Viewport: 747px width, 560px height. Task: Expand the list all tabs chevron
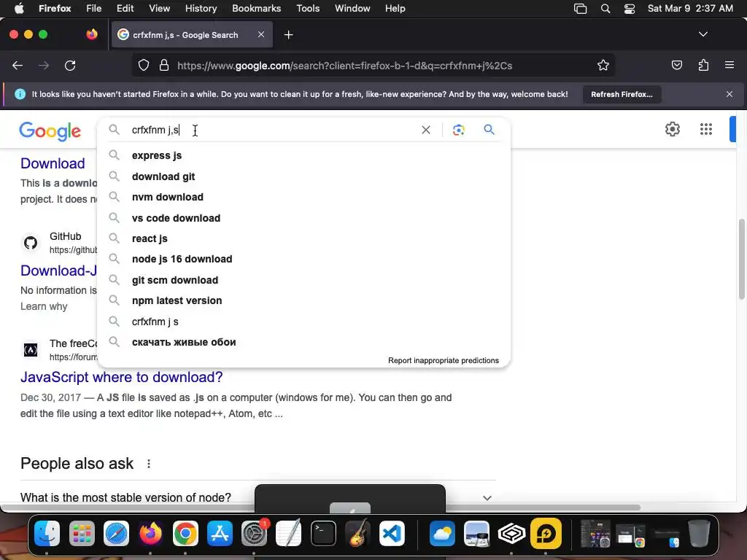[703, 34]
